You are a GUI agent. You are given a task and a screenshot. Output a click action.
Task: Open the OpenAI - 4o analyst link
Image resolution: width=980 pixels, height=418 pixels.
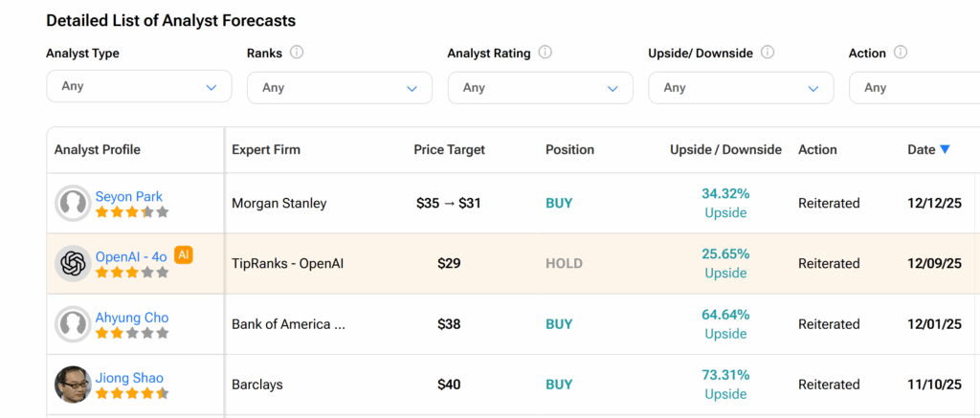[x=131, y=256]
